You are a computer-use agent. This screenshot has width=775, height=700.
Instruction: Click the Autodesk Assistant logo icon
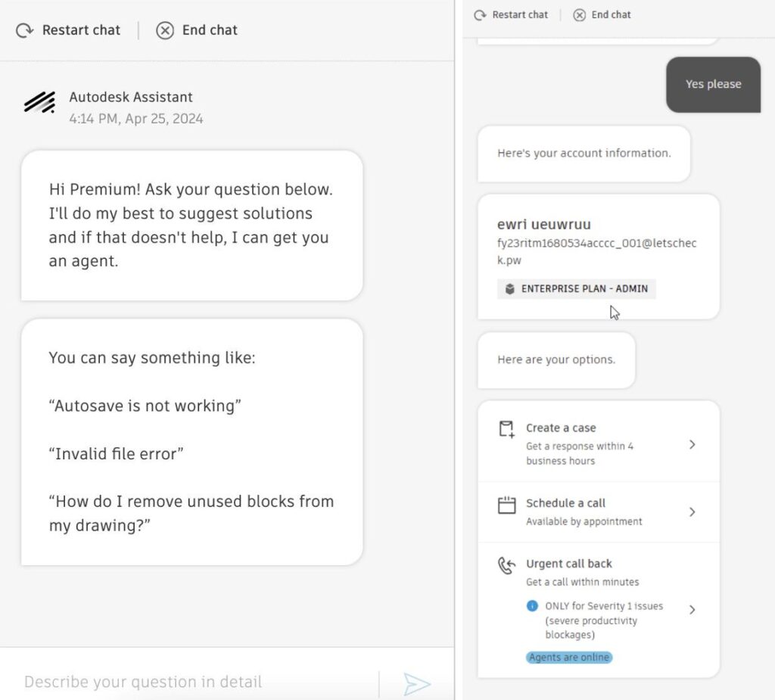(39, 103)
